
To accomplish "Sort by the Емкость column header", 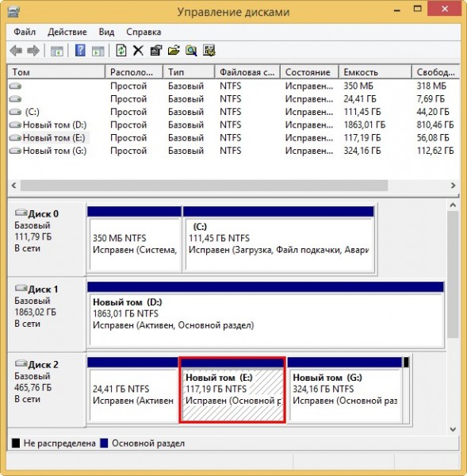I will point(375,72).
